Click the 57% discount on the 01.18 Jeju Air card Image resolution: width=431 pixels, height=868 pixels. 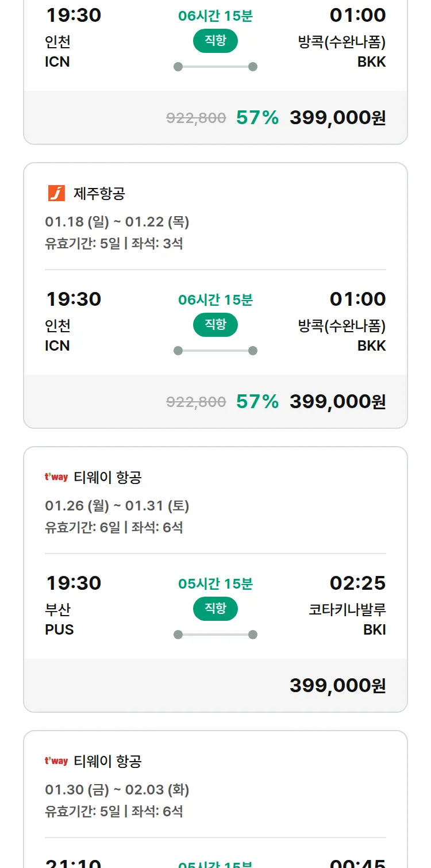257,401
